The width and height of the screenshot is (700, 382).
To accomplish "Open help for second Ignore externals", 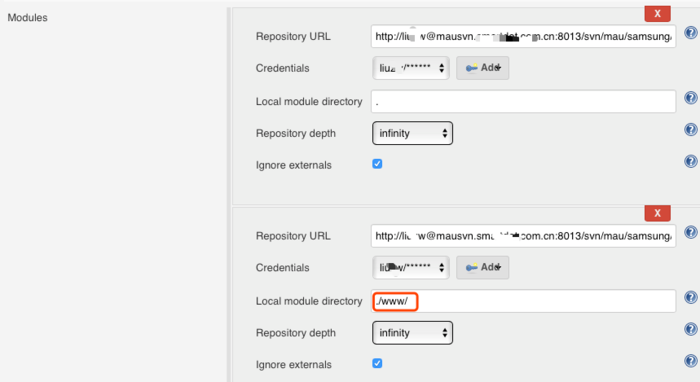I will (x=691, y=361).
